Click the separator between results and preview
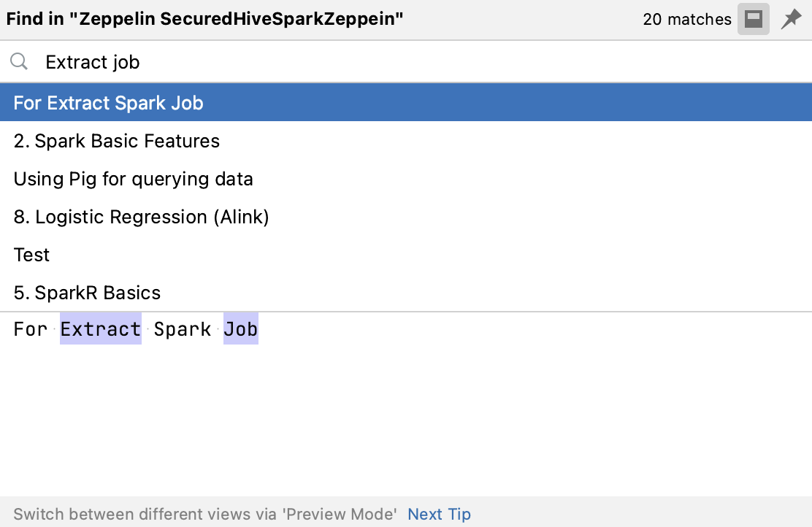Viewport: 812px width, 527px height. pos(406,312)
